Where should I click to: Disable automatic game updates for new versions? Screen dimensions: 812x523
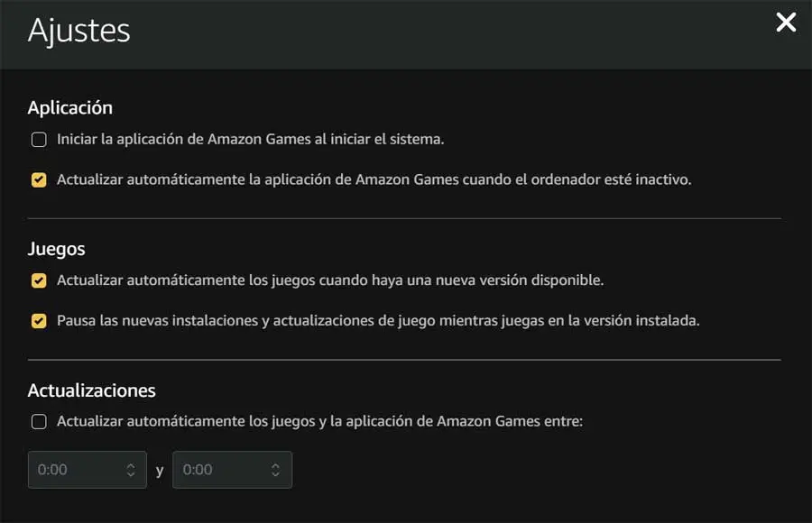pyautogui.click(x=39, y=280)
